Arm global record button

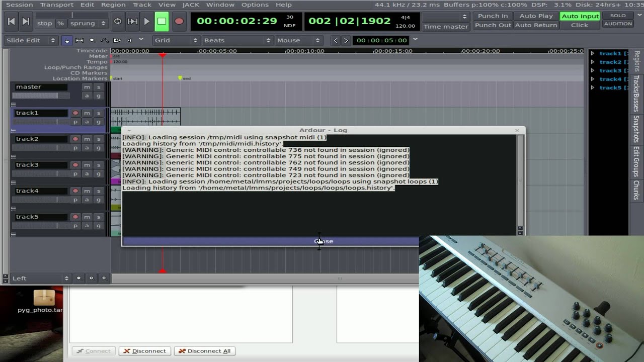pyautogui.click(x=179, y=21)
